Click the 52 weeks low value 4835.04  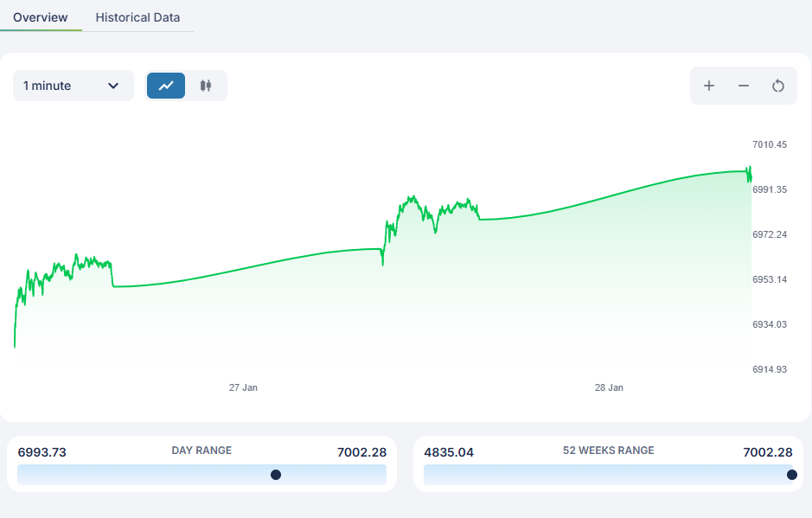[449, 452]
